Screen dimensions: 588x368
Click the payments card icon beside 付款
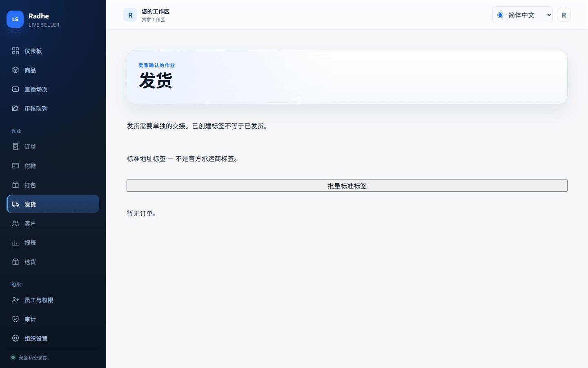(x=16, y=166)
